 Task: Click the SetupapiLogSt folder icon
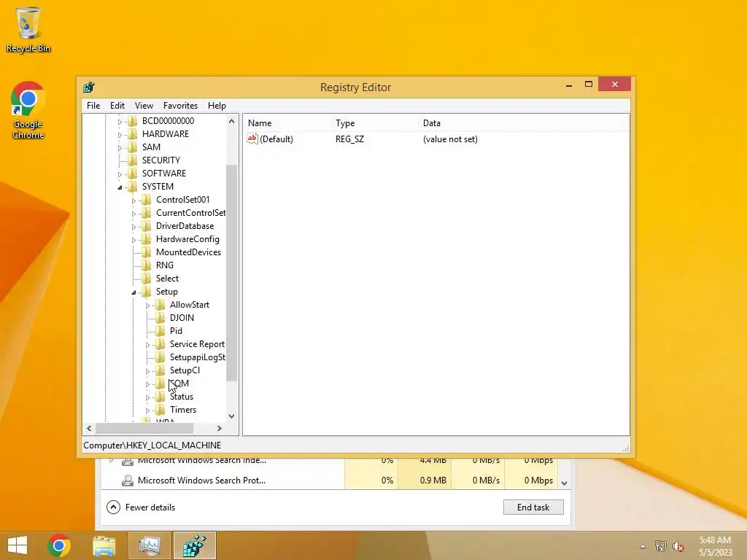click(160, 357)
